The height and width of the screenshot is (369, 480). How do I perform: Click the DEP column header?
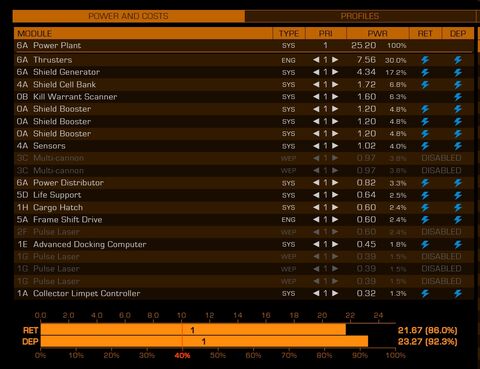pos(458,34)
